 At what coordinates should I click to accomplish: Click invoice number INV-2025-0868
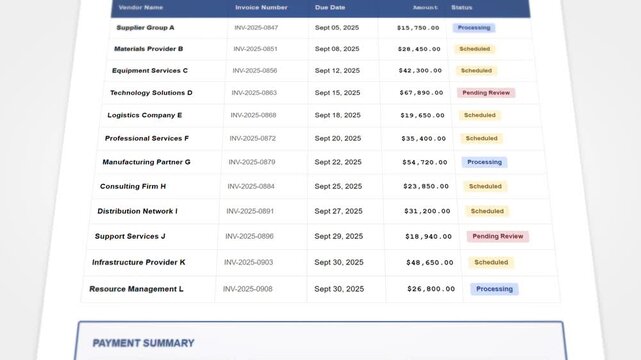[253, 115]
